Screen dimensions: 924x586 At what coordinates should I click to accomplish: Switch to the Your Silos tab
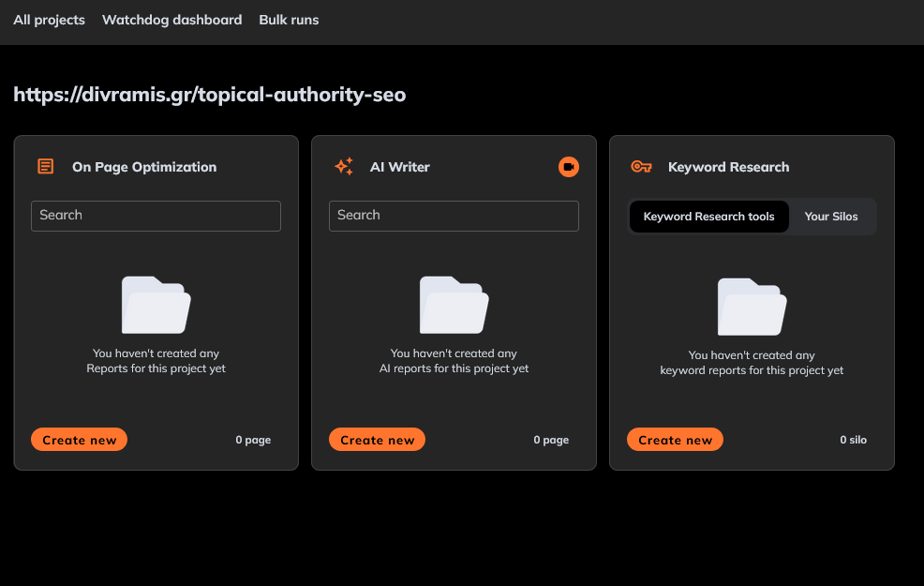[x=831, y=216]
